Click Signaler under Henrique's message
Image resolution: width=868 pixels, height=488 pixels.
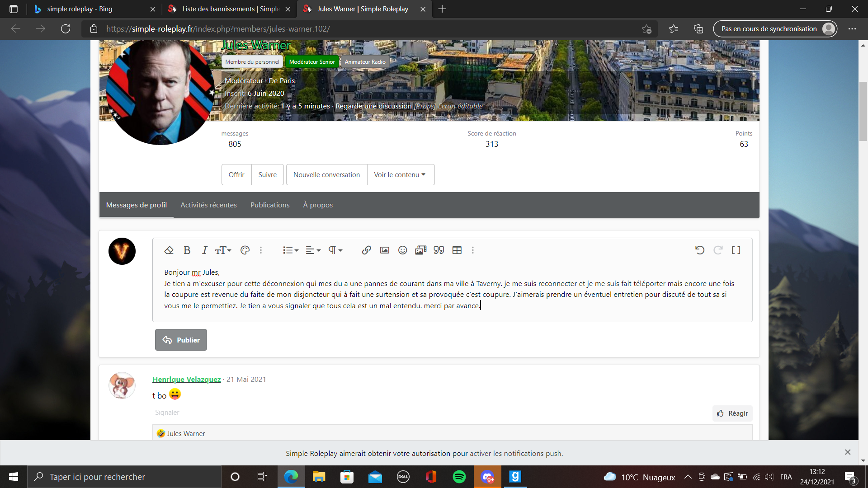[x=167, y=413]
